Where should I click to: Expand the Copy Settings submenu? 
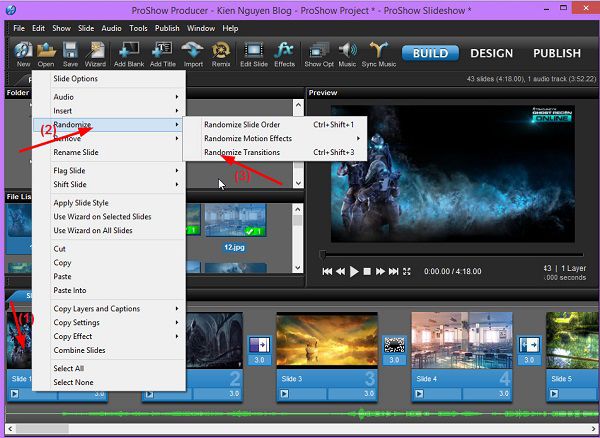(x=109, y=322)
